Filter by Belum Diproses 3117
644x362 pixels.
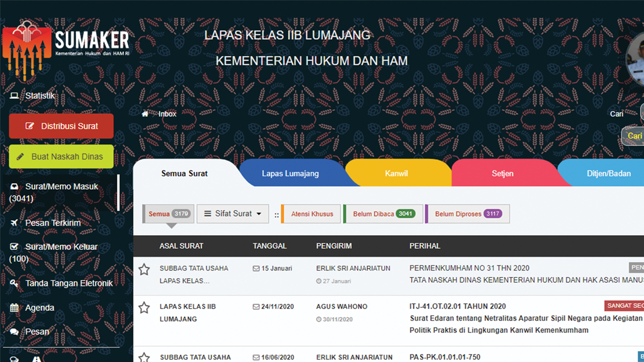pyautogui.click(x=467, y=214)
